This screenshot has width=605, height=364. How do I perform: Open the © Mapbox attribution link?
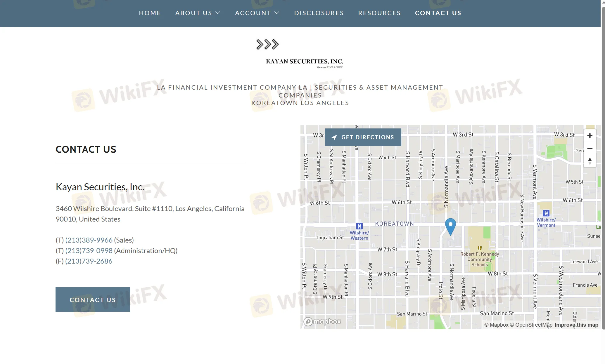(x=496, y=325)
